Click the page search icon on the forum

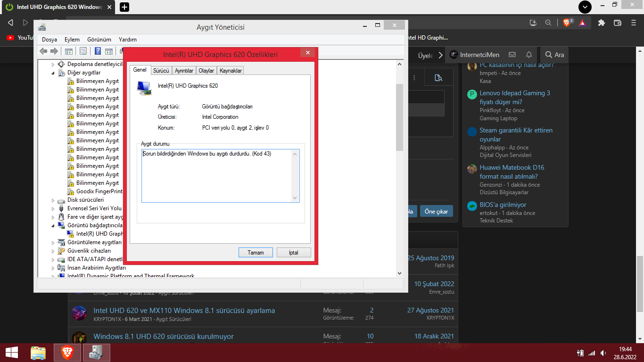(438, 78)
